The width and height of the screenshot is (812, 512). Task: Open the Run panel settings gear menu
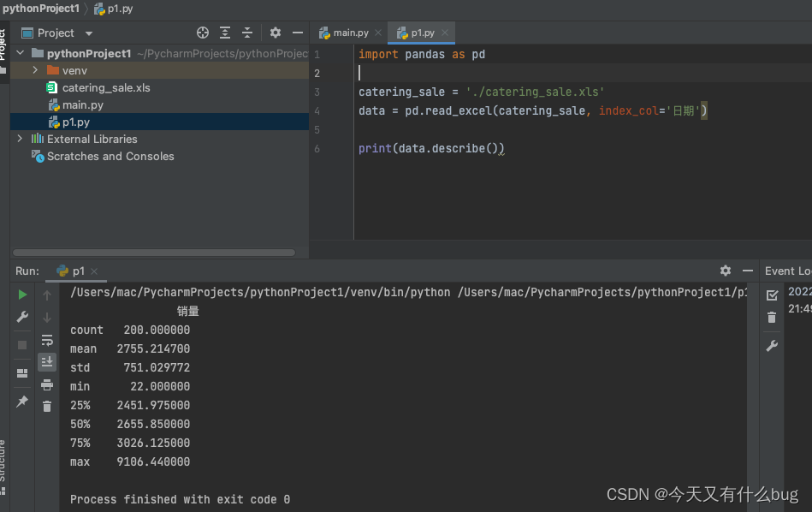(x=725, y=270)
